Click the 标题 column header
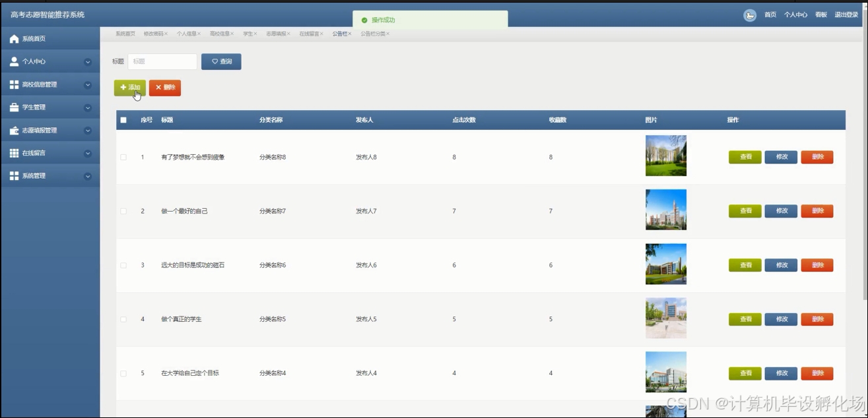The width and height of the screenshot is (868, 418). tap(167, 120)
